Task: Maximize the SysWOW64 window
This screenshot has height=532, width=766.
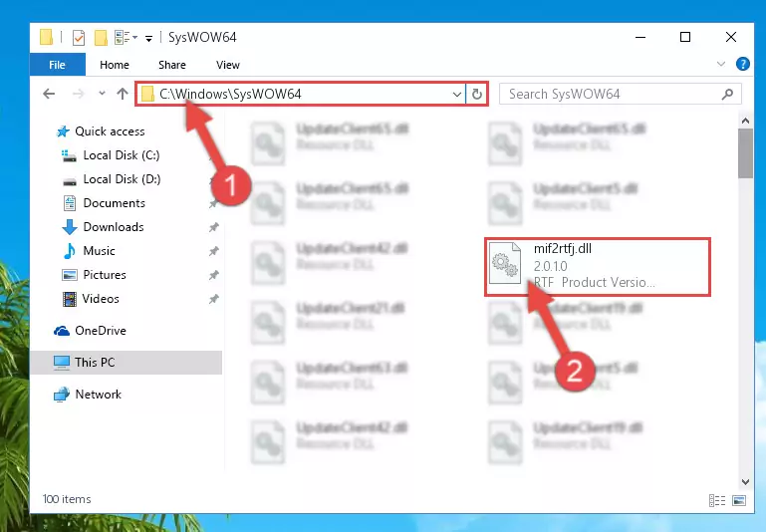Action: tap(685, 37)
